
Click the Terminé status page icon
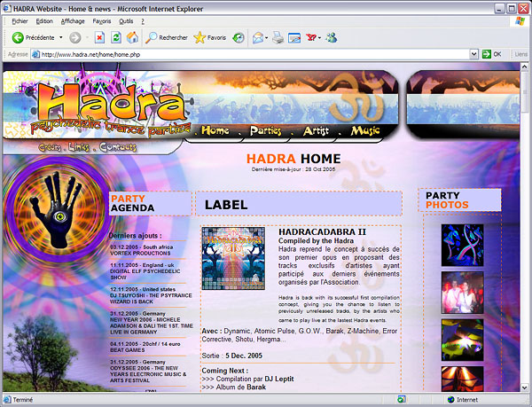point(7,400)
